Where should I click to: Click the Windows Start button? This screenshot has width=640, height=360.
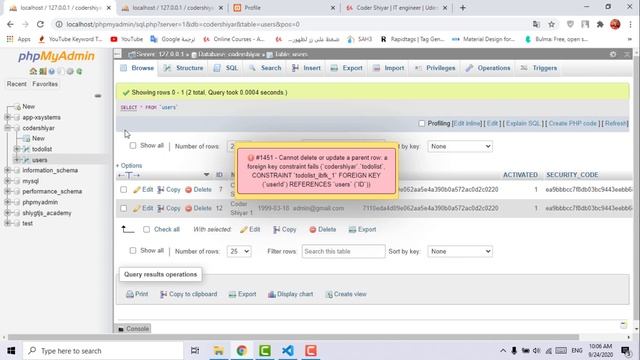point(11,351)
